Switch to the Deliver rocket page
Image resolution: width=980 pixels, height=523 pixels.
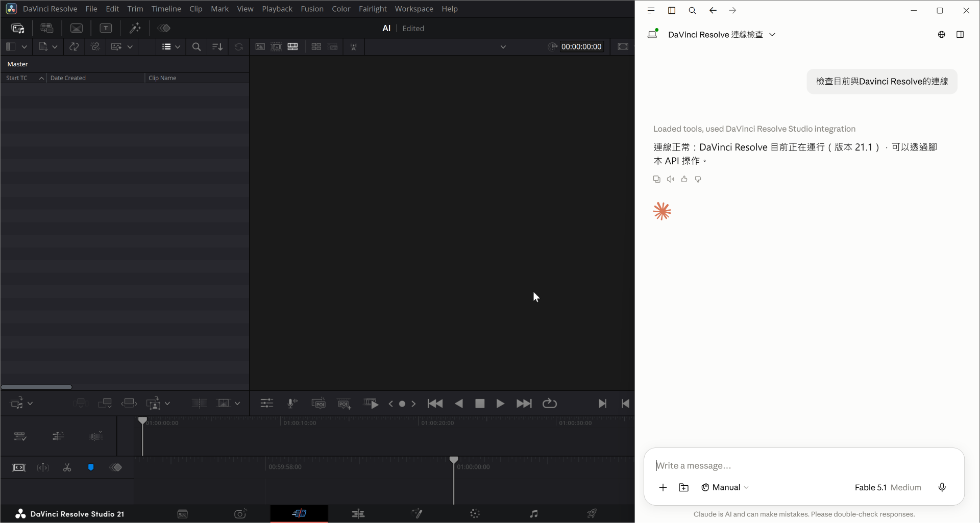point(592,513)
